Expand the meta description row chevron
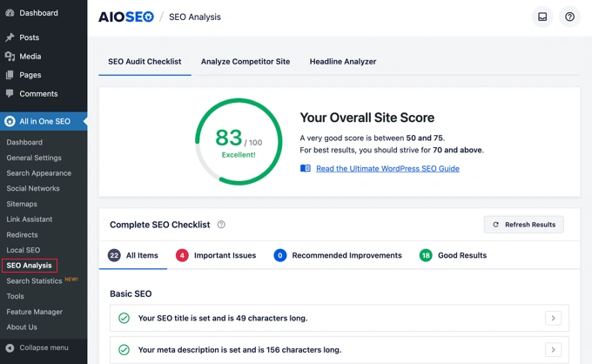Viewport: 592px width, 364px height. click(553, 350)
